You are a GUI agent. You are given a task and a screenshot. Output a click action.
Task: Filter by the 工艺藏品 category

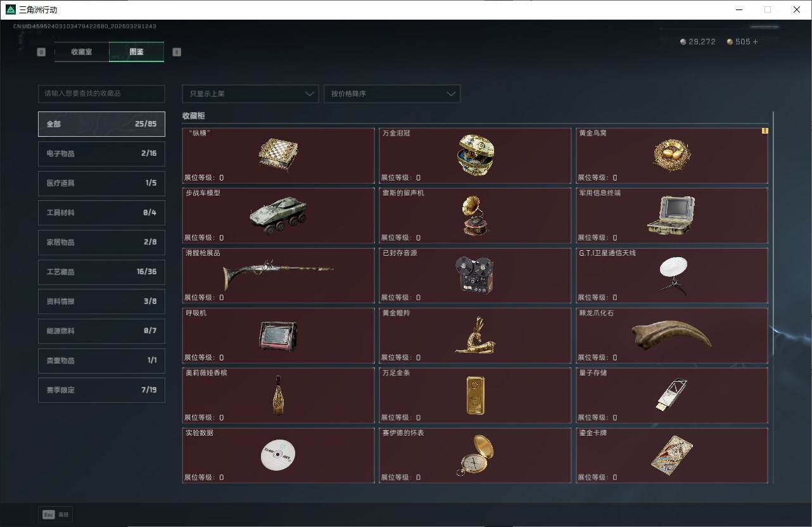[x=101, y=272]
